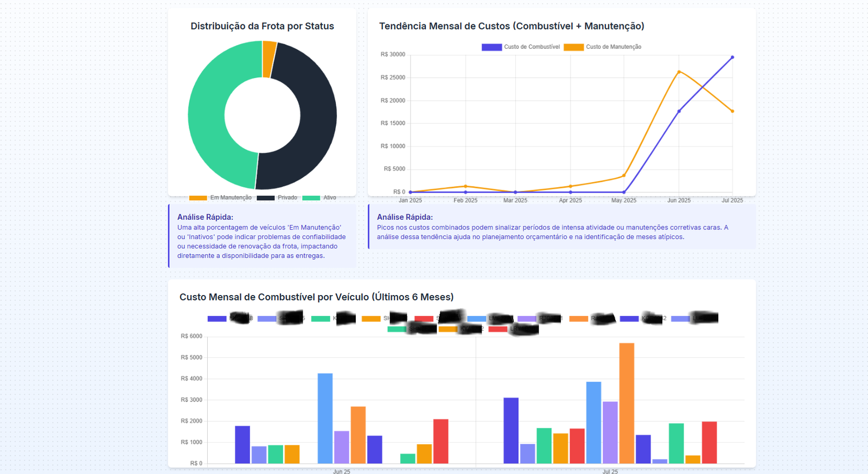Click the blue Custo de Combustível legend swatch
The height and width of the screenshot is (474, 868).
(x=492, y=47)
